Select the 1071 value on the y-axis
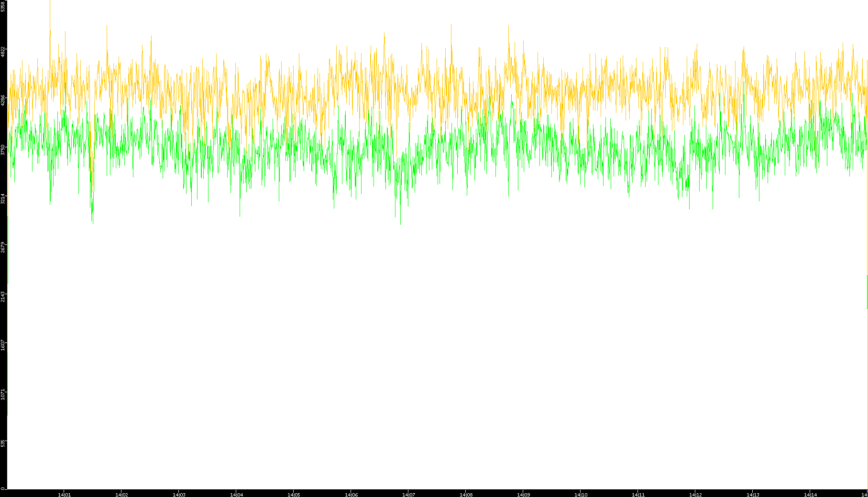This screenshot has height=497, width=868. (x=3, y=394)
